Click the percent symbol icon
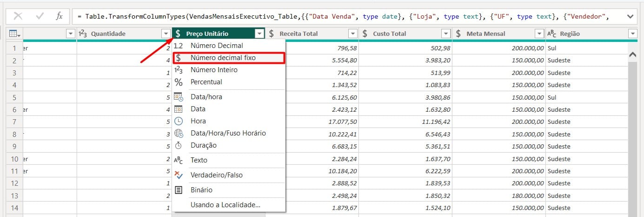 (179, 82)
